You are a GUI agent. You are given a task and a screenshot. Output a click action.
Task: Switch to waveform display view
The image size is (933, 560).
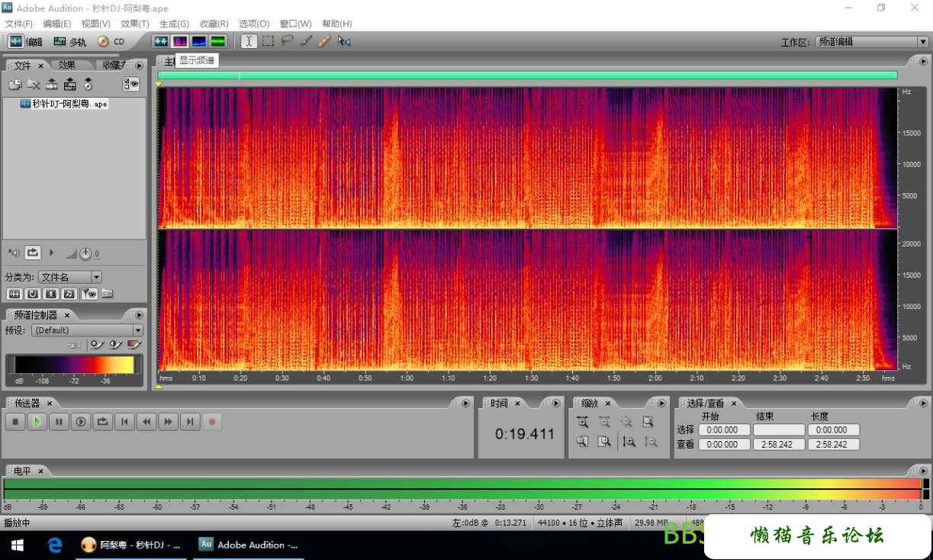click(160, 41)
